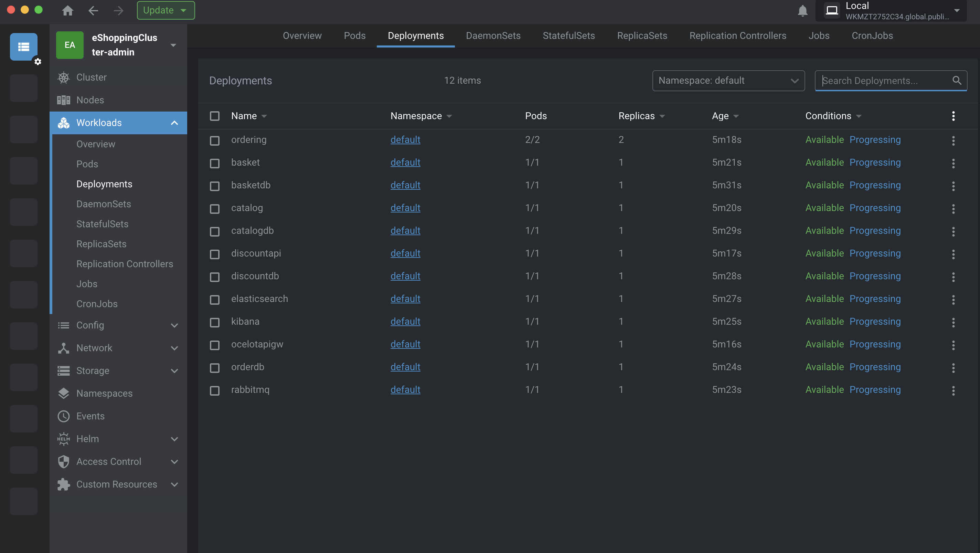Open the actions menu for orderdb row

pos(953,368)
